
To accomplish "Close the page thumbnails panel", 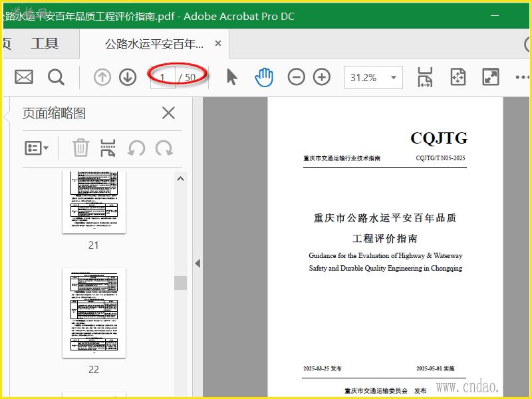I will coord(168,113).
